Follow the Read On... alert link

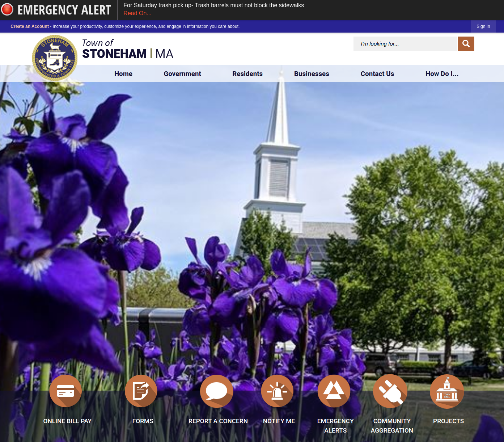(x=137, y=13)
